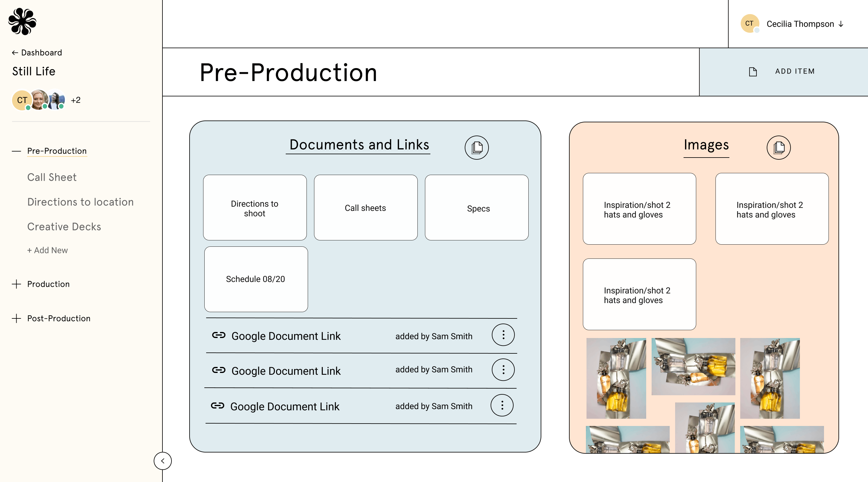Click + Add New in sidebar
The height and width of the screenshot is (482, 868).
coord(48,250)
